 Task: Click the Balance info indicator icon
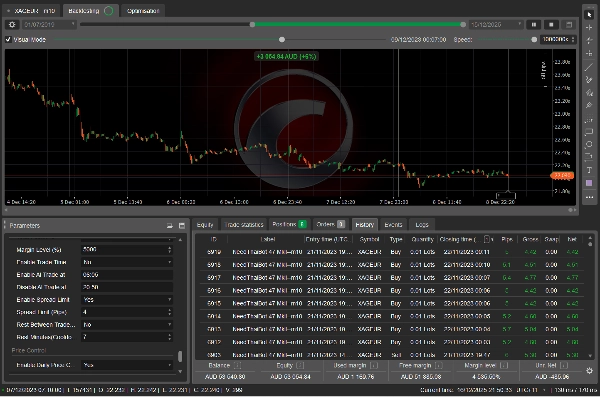tap(237, 366)
